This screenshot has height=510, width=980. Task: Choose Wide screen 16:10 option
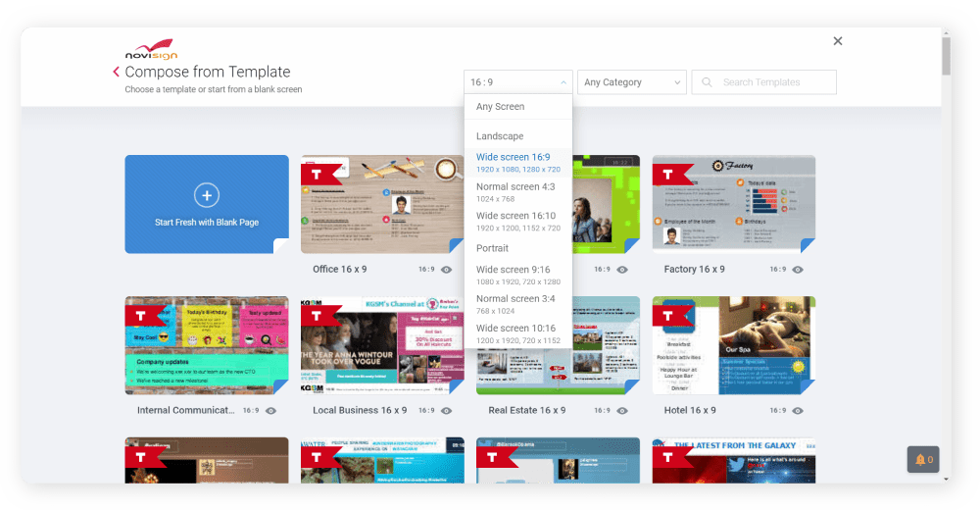[515, 216]
